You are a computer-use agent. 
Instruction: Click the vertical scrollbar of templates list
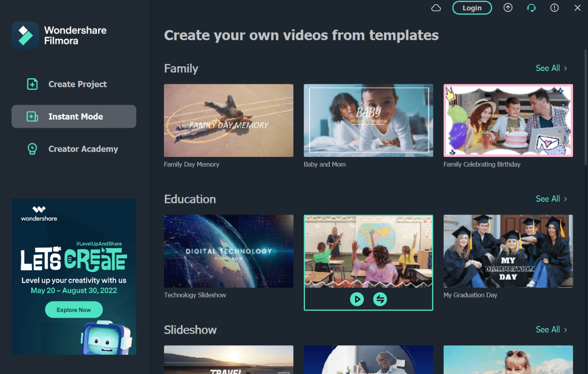pyautogui.click(x=585, y=107)
